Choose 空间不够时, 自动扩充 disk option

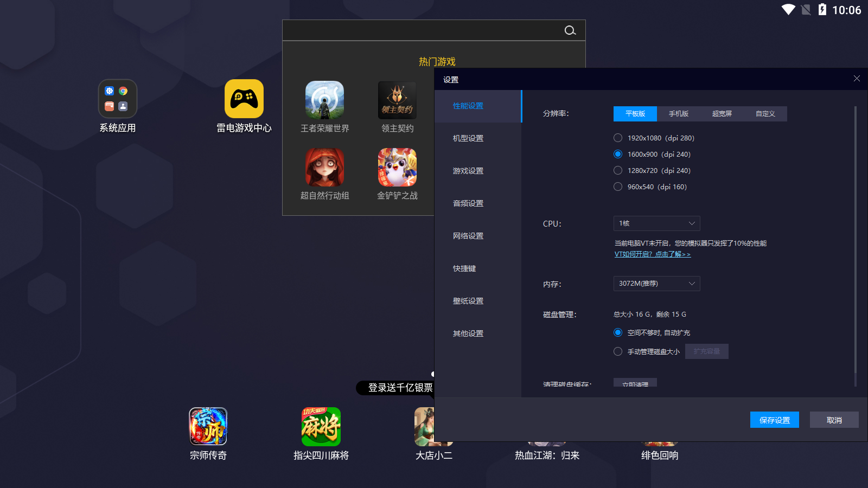point(618,332)
